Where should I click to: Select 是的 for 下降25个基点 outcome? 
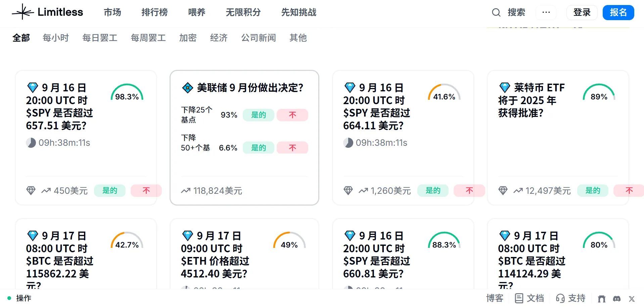[258, 115]
